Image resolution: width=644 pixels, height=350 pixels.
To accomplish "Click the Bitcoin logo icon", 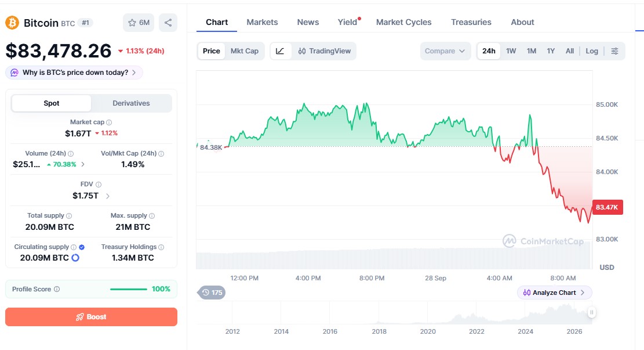I will click(12, 23).
